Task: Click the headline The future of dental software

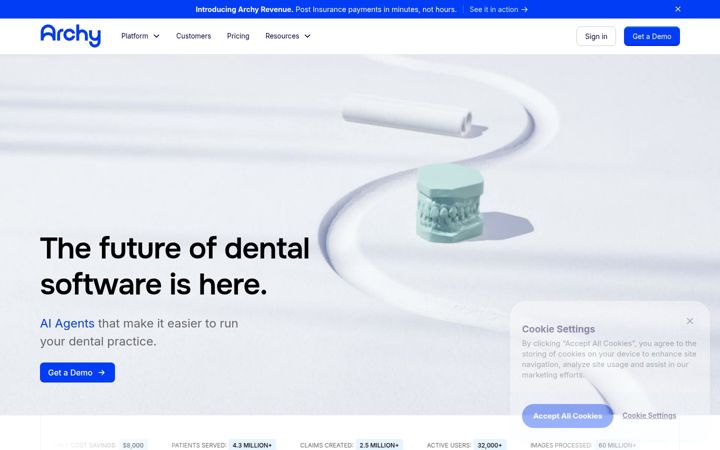Action: (x=174, y=266)
